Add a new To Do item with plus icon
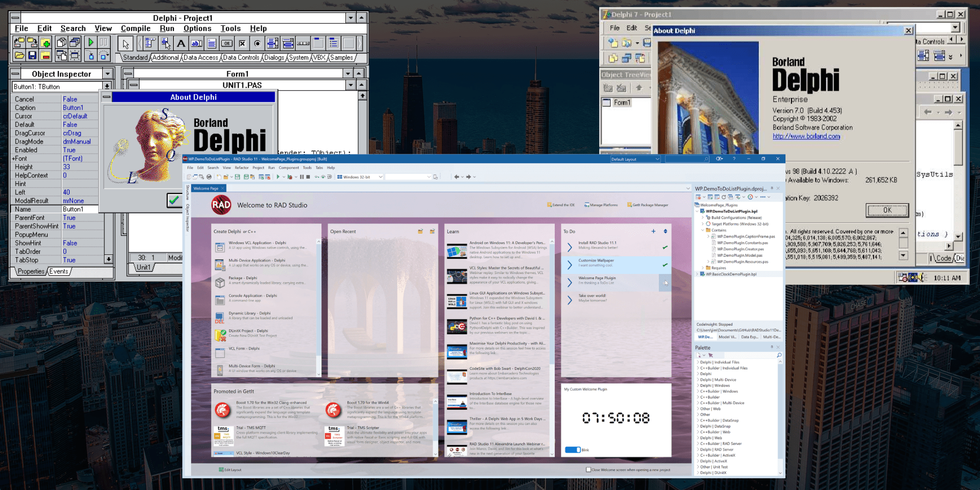Viewport: 980px width, 490px height. 653,231
